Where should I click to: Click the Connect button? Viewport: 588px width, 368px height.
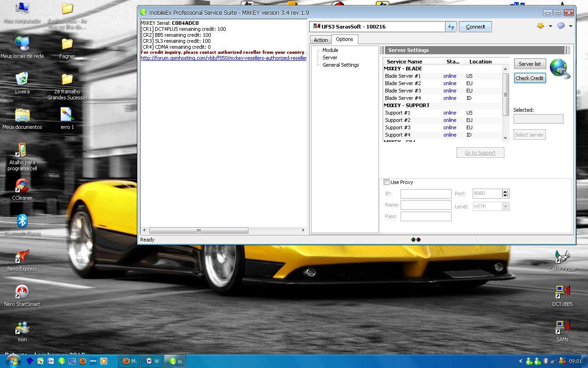[x=475, y=27]
